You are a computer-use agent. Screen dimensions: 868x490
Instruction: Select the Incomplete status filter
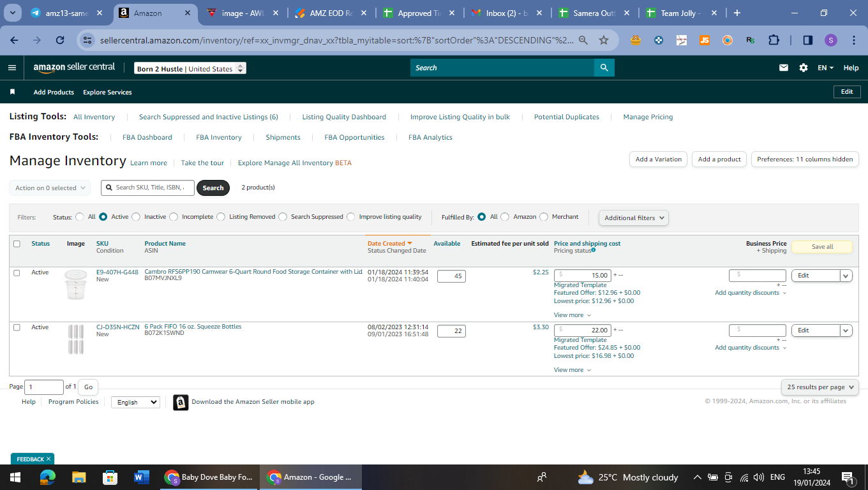click(x=174, y=217)
